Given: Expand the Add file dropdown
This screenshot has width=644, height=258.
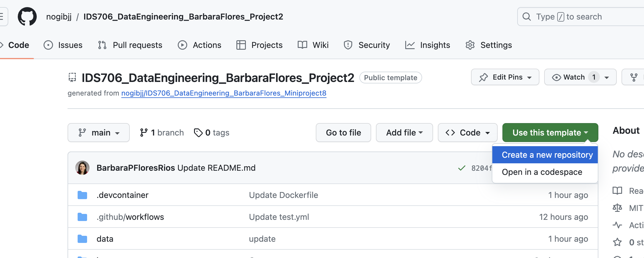Looking at the screenshot, I should click(x=404, y=133).
